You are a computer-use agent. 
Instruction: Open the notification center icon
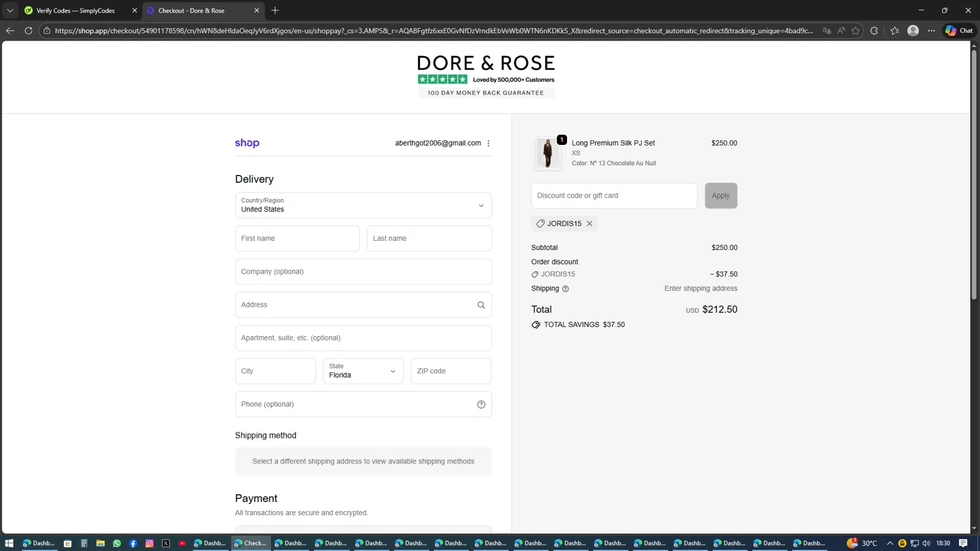tap(964, 543)
